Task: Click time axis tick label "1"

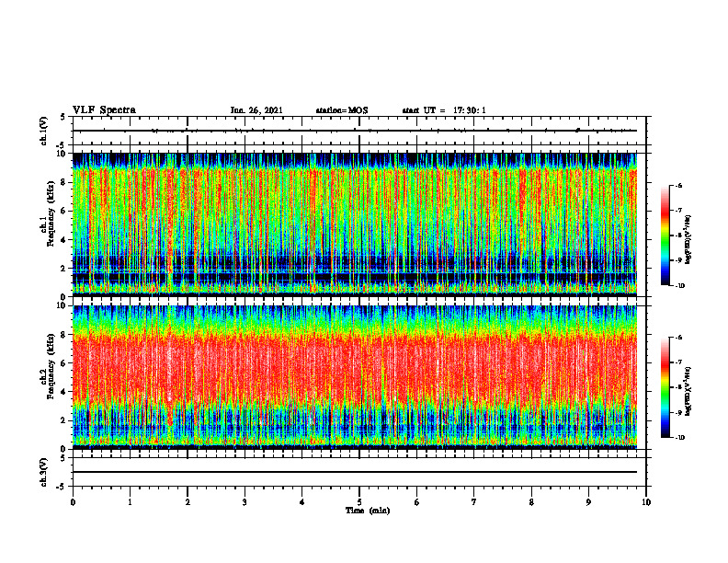Action: point(130,502)
